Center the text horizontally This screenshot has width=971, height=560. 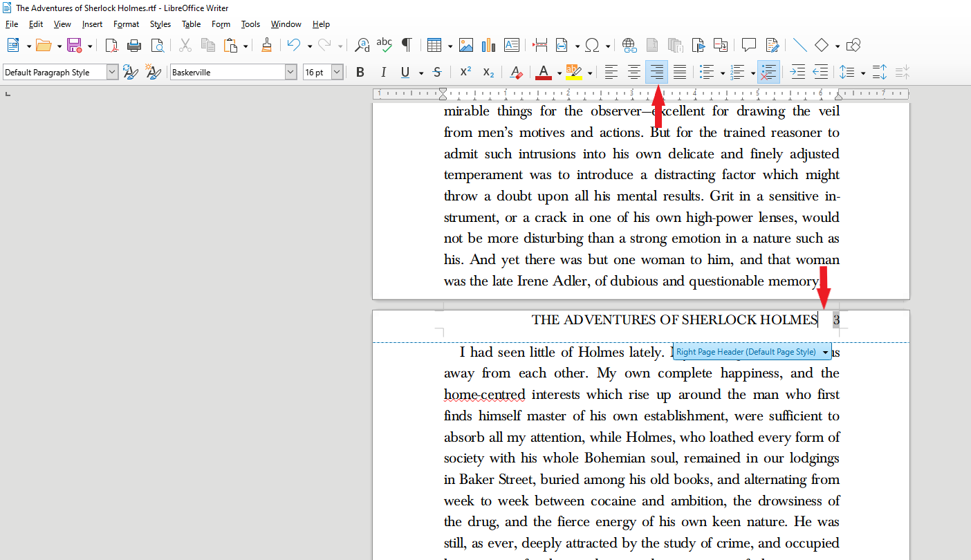[x=634, y=72]
